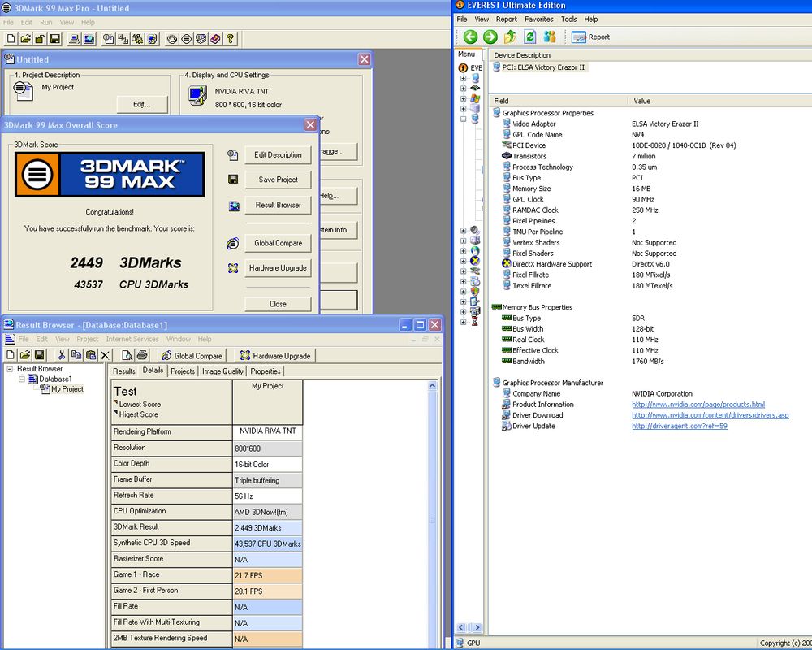Click the New icon in Result Browser toolbar
Screen dimensions: 812x650
click(x=11, y=355)
